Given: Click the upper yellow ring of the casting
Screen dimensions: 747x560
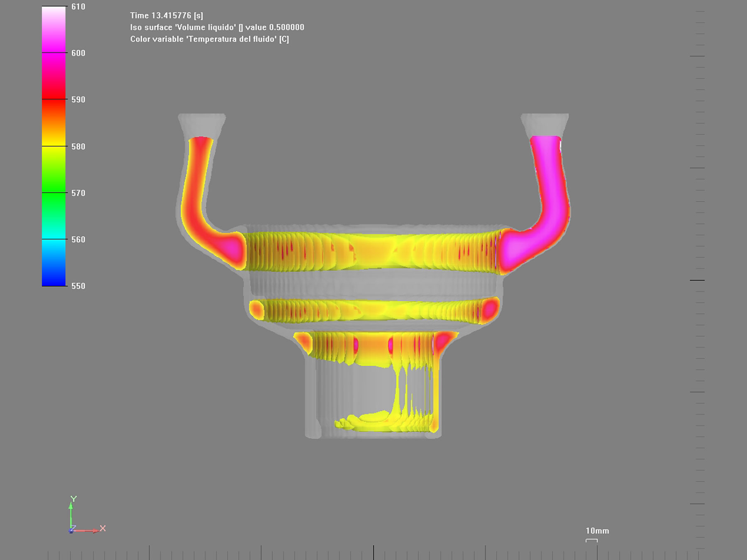Looking at the screenshot, I should pyautogui.click(x=373, y=251).
